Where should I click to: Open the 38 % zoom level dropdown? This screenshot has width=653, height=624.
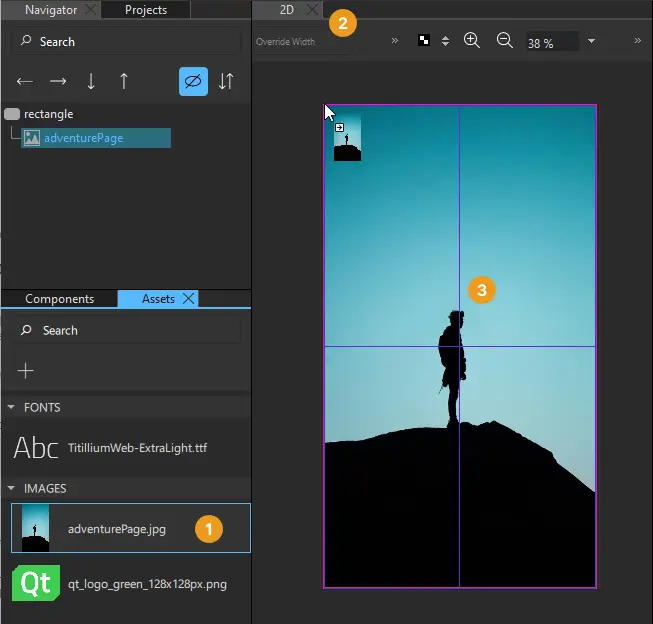(591, 42)
